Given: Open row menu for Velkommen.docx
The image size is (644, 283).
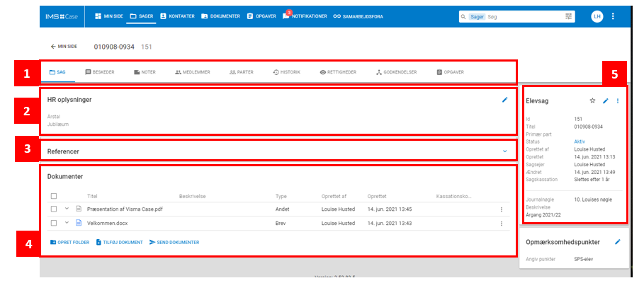Looking at the screenshot, I should click(x=501, y=224).
